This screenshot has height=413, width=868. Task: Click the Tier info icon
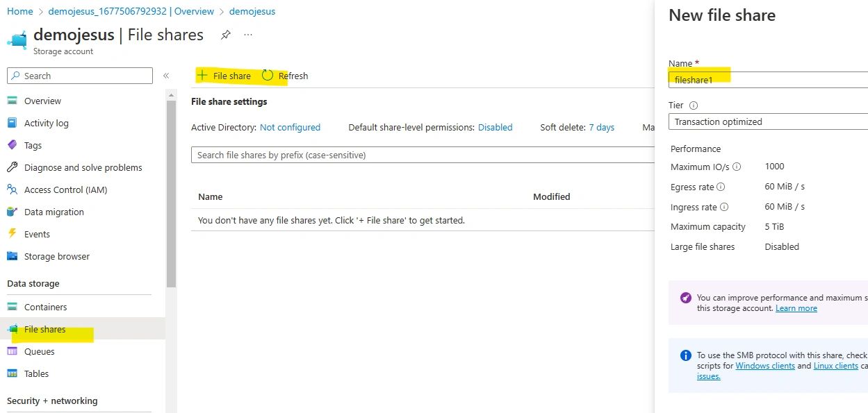[x=693, y=106]
